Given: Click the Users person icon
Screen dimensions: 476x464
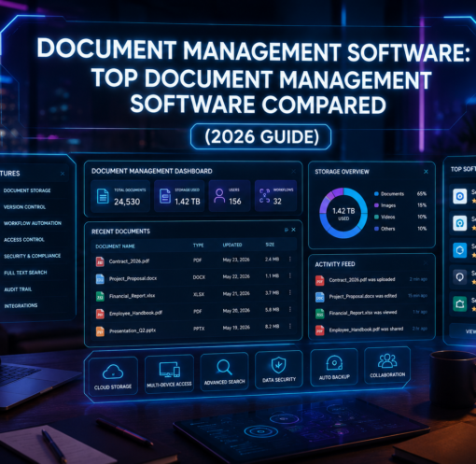Looking at the screenshot, I should (x=219, y=196).
